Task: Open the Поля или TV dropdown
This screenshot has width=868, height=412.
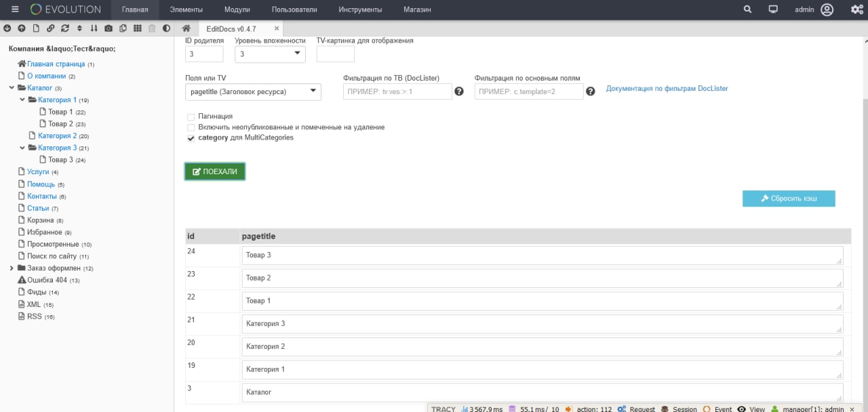Action: coord(253,91)
